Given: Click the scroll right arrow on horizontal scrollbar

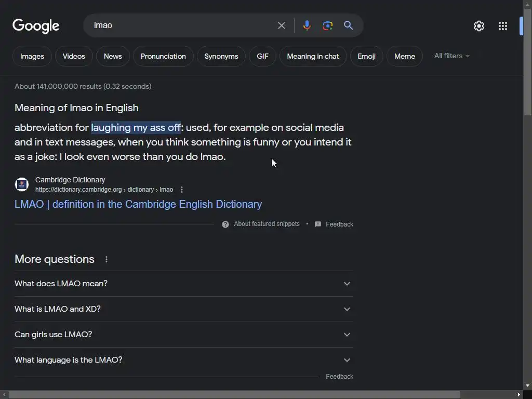Looking at the screenshot, I should (519, 395).
